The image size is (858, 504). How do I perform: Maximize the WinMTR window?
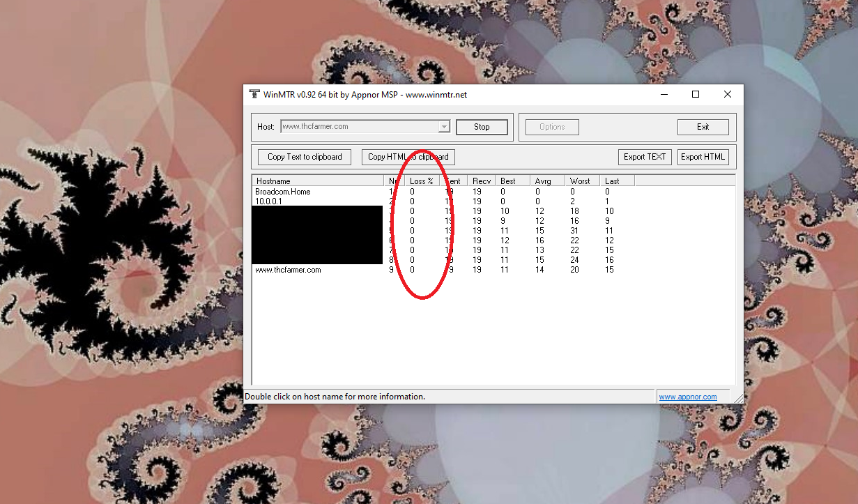tap(695, 94)
